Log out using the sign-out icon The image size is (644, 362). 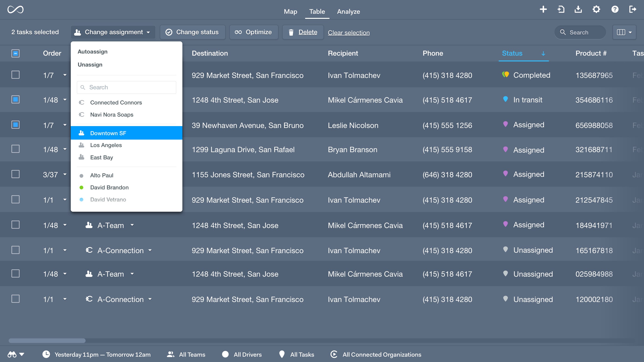click(633, 9)
